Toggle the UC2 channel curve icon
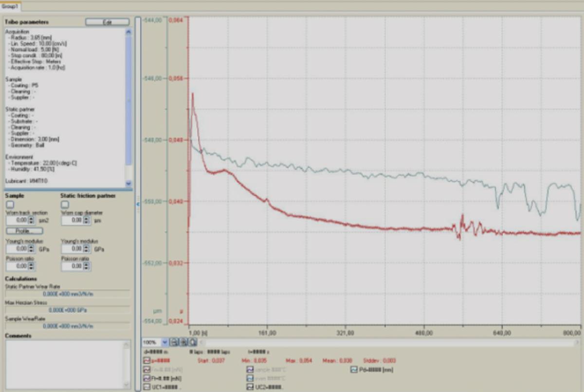Screen dimensions: 584x392 [x=250, y=387]
